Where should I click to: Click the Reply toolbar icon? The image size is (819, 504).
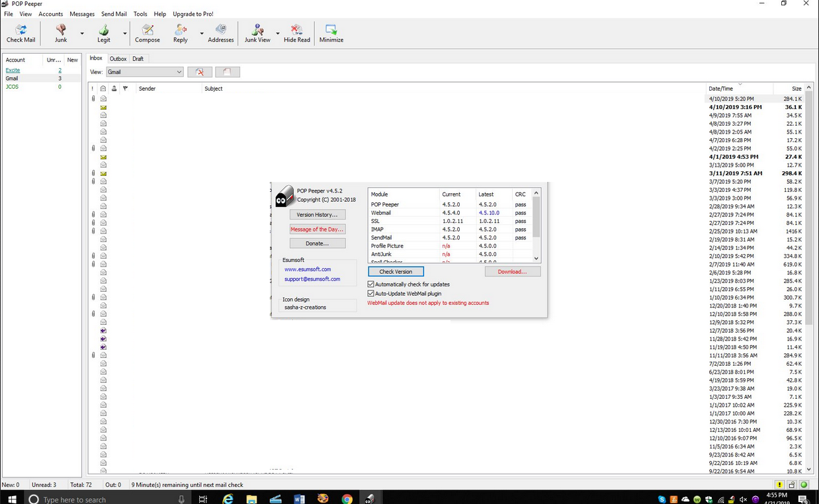pos(181,33)
